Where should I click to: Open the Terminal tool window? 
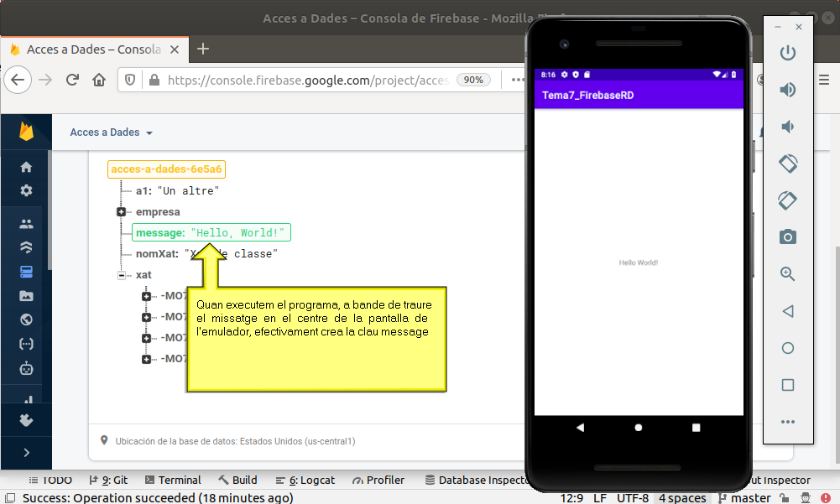pos(173,481)
